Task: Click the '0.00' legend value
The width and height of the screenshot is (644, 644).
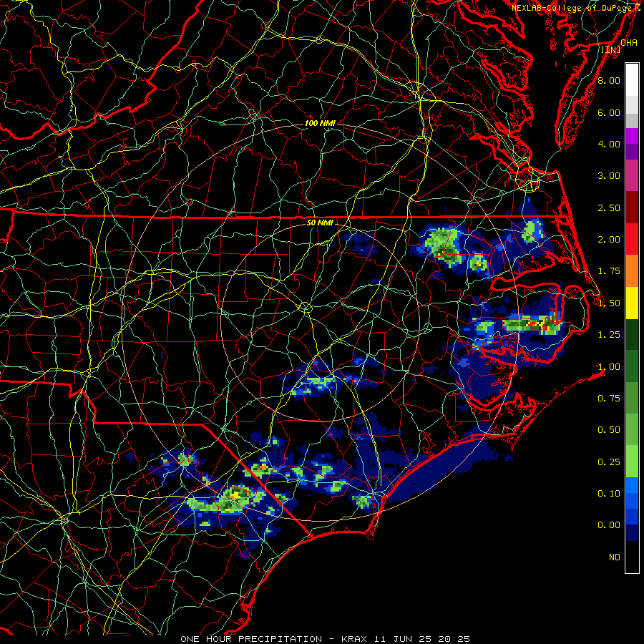Action: point(609,525)
